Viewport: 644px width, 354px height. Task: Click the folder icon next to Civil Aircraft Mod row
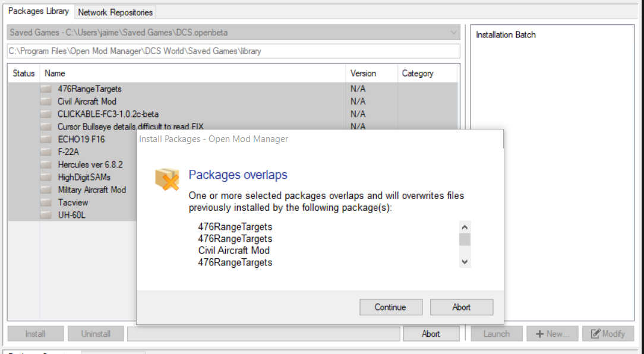tap(46, 102)
